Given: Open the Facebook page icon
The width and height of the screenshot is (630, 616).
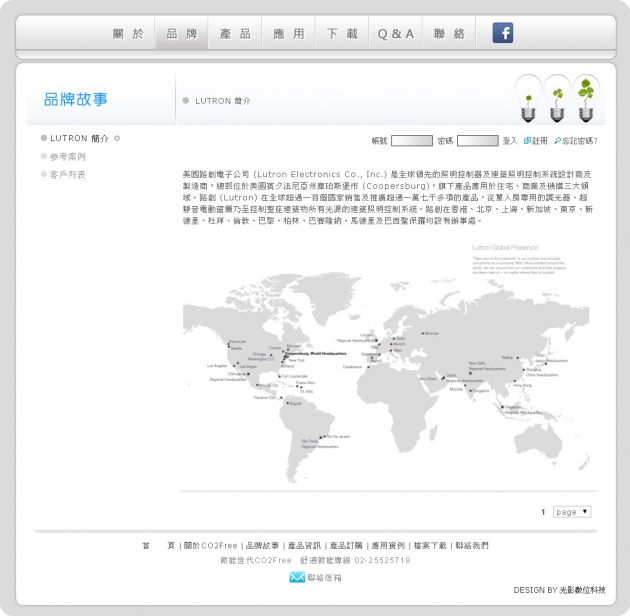Looking at the screenshot, I should [x=503, y=33].
